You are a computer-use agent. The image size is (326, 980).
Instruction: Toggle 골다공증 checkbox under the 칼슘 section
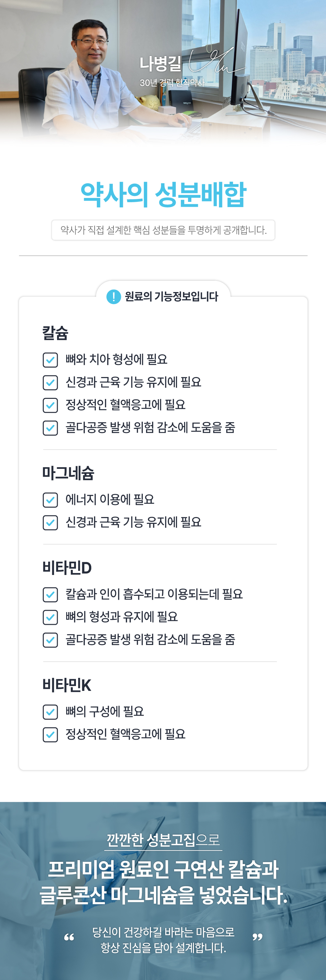tap(50, 428)
